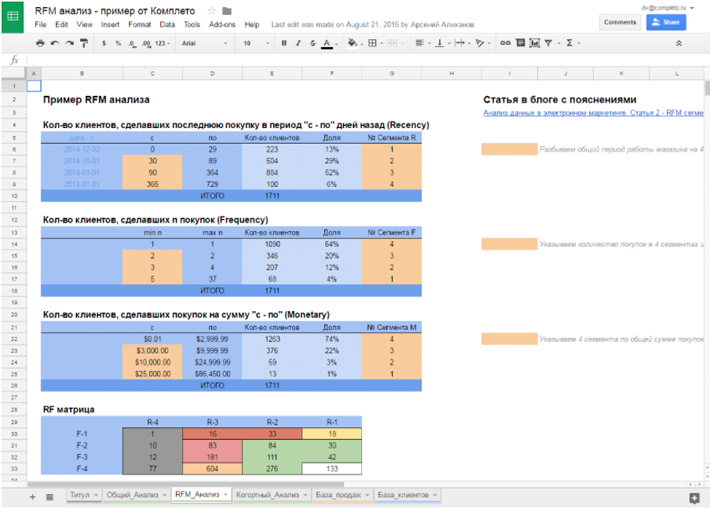Open the Титул sheet tab dropdown arrow
The height and width of the screenshot is (509, 710).
tap(96, 495)
